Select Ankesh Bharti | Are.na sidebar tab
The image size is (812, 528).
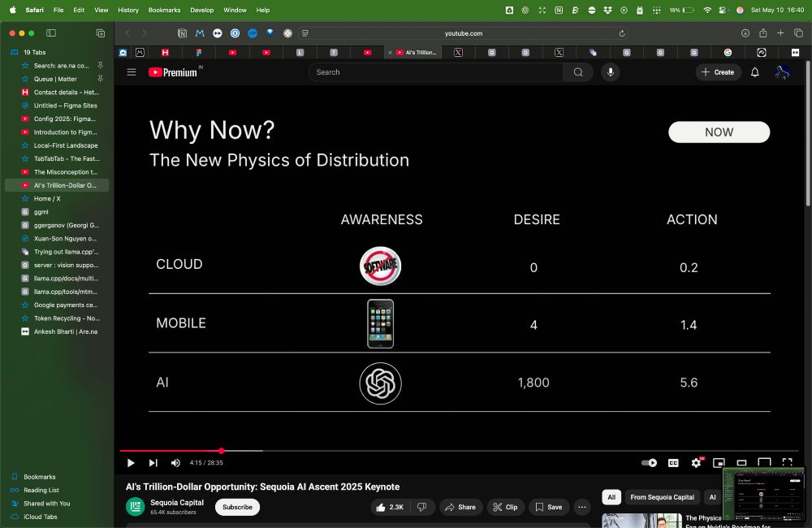57,331
